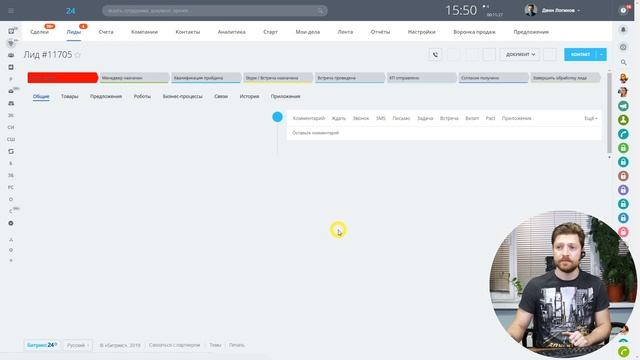Select SMS in the timeline actions
Image resolution: width=640 pixels, height=360 pixels.
tap(380, 118)
